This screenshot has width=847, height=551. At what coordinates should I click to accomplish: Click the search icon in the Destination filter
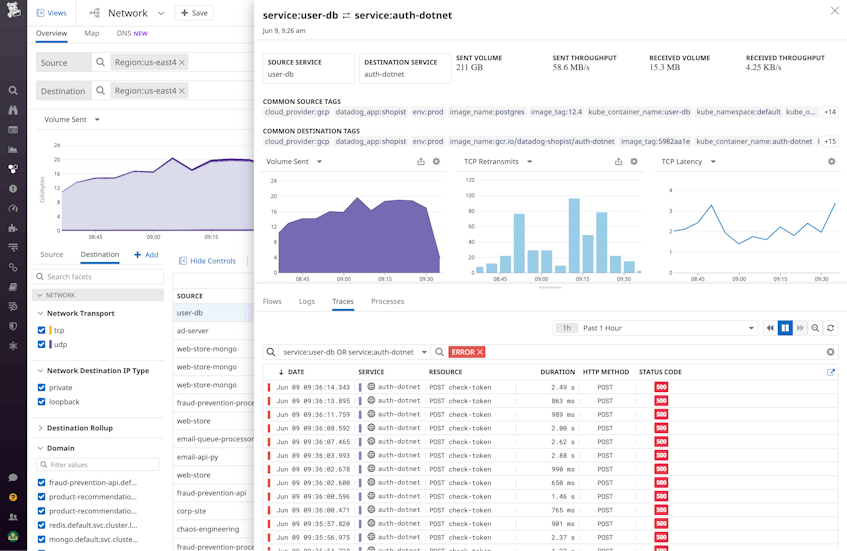tap(100, 90)
